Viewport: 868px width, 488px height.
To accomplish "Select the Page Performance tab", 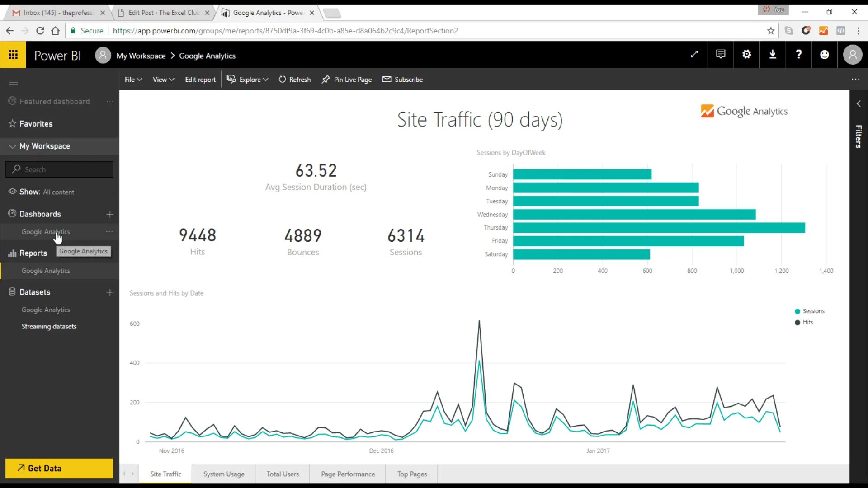I will (x=348, y=473).
